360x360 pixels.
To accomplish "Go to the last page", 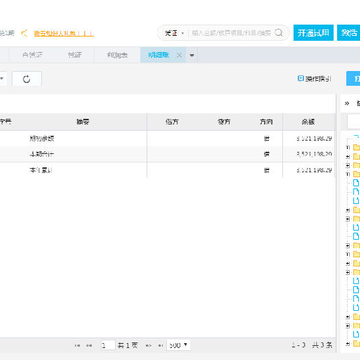I will [x=160, y=345].
